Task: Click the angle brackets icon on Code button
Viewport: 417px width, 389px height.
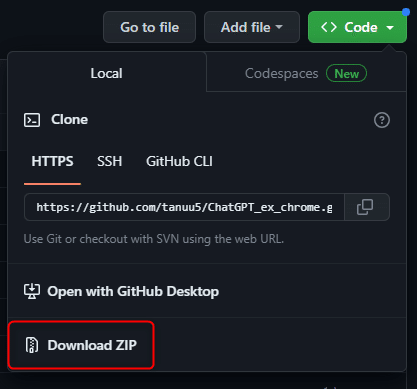Action: [x=329, y=27]
